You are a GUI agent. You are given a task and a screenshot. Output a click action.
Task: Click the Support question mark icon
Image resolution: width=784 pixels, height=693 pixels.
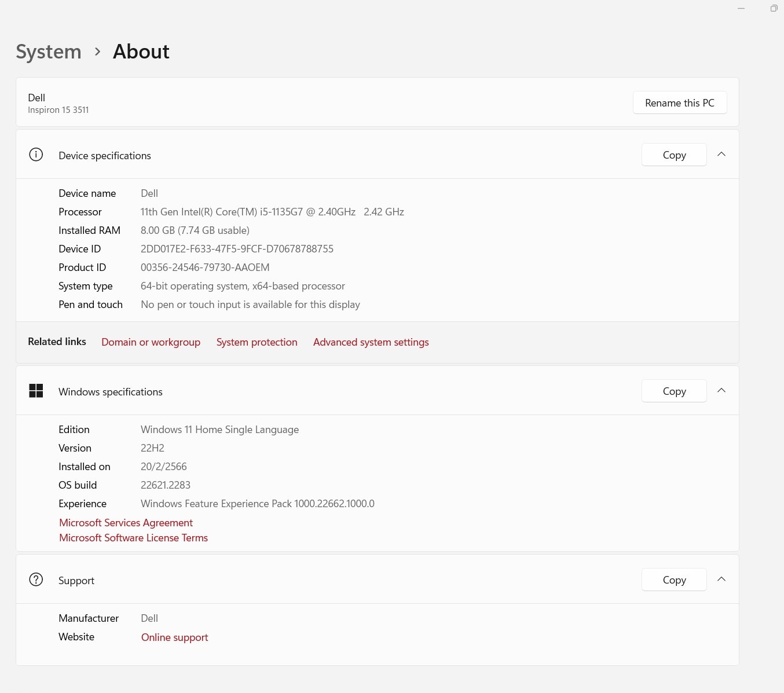[36, 580]
